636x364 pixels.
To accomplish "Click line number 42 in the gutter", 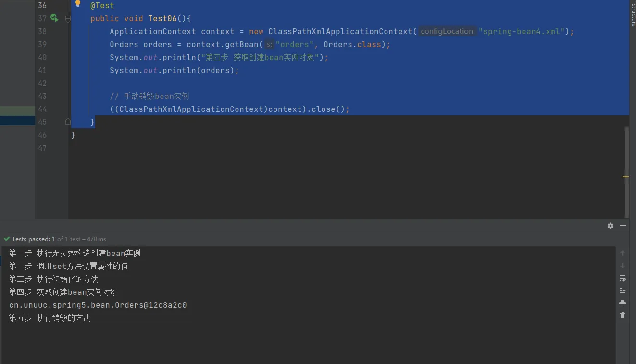I will 42,83.
